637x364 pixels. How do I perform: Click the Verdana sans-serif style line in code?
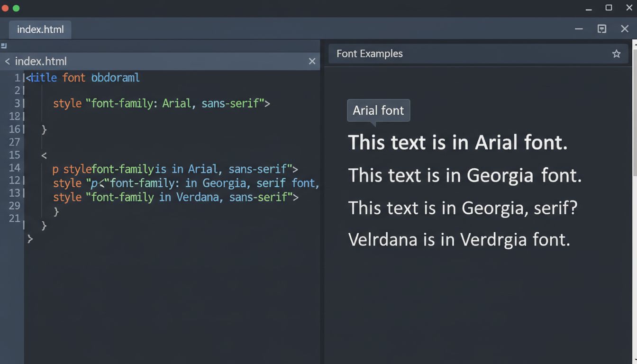(175, 197)
